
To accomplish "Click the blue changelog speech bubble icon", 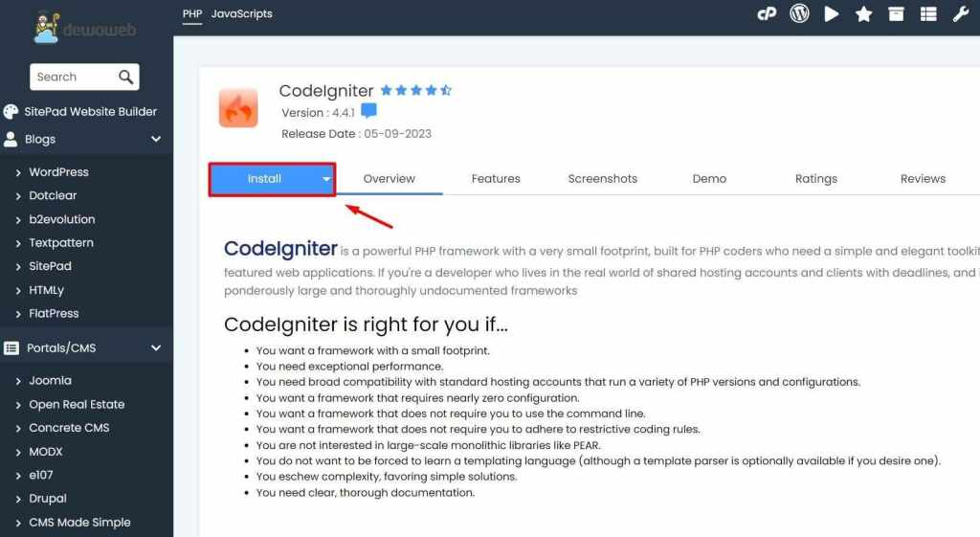I will [x=369, y=111].
